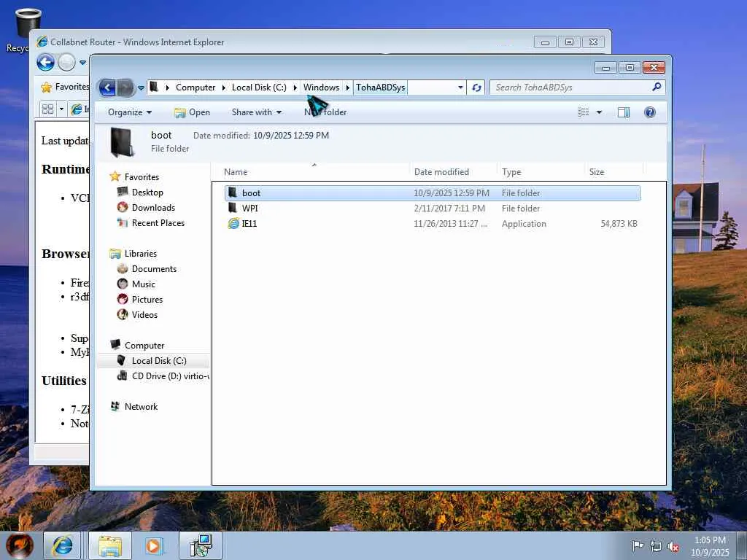Open the Music library
The height and width of the screenshot is (560, 747).
[144, 284]
